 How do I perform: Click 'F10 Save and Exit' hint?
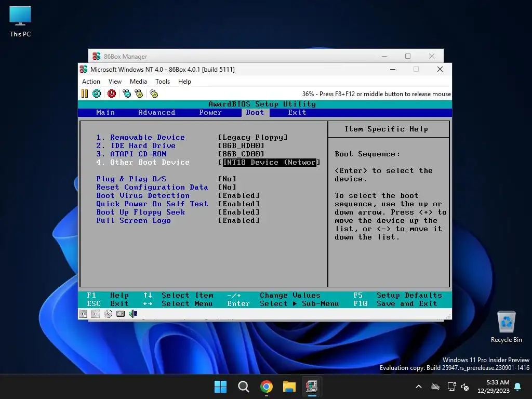click(395, 303)
